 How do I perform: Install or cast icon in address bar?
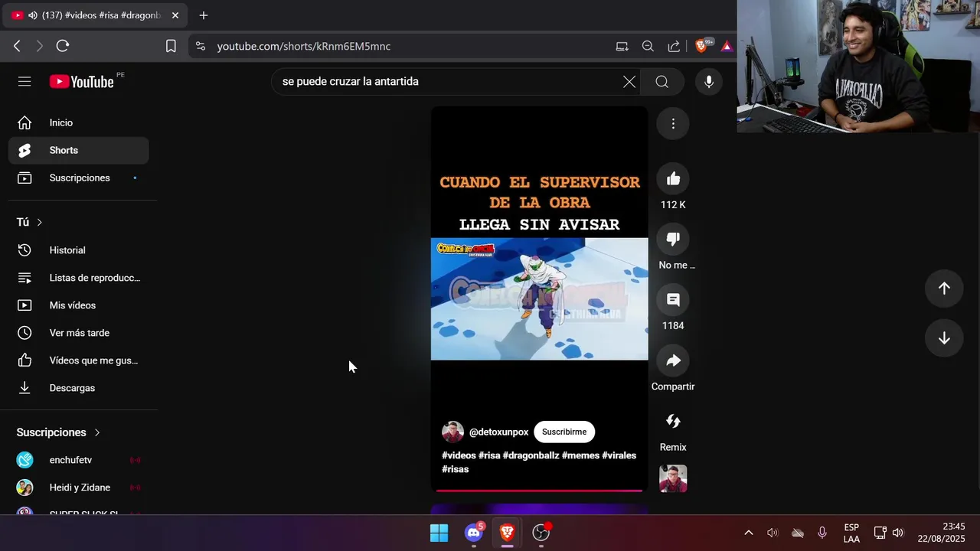click(622, 46)
